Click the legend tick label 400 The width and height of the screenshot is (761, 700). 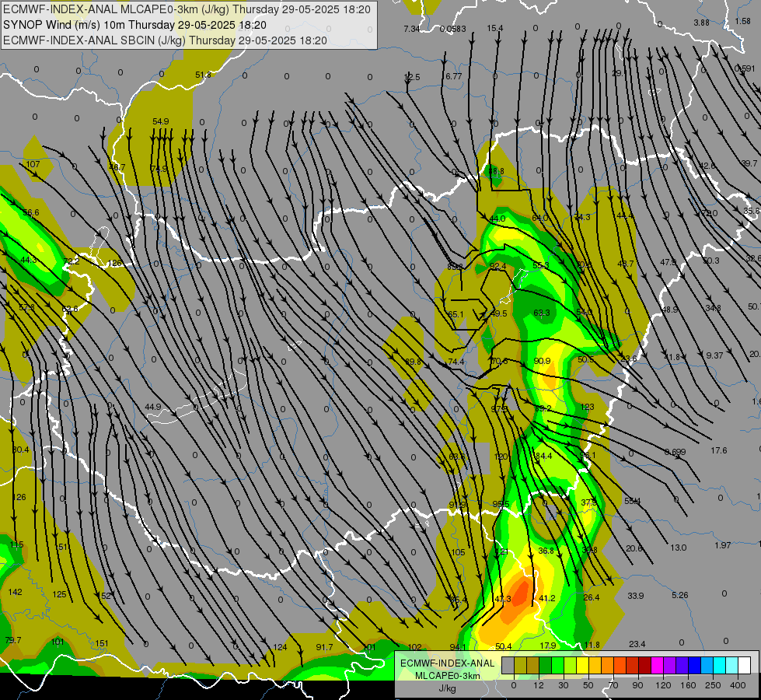coord(738,685)
